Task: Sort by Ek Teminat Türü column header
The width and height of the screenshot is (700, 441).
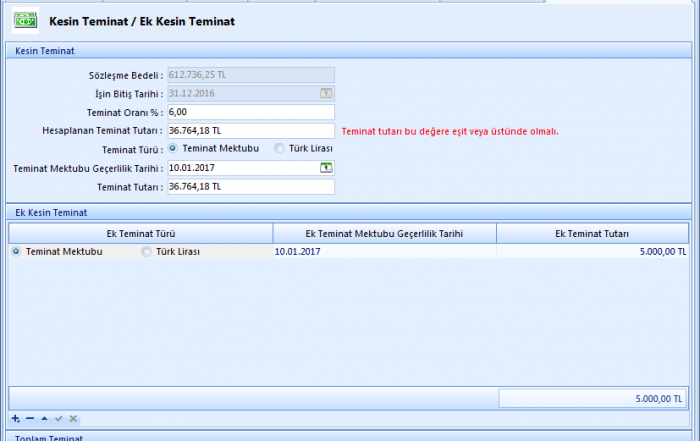Action: coord(140,233)
